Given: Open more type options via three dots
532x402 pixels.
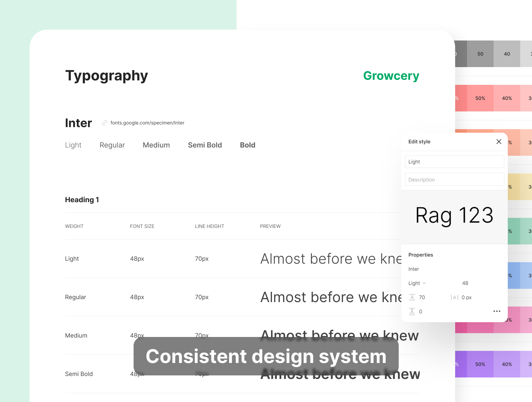Looking at the screenshot, I should point(497,311).
